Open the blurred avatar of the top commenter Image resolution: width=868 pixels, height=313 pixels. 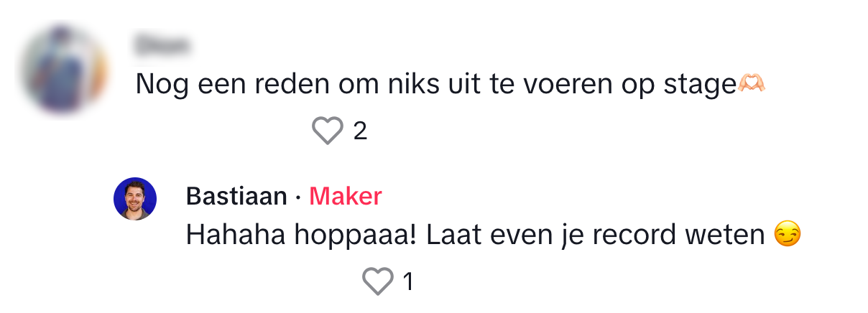tap(63, 70)
